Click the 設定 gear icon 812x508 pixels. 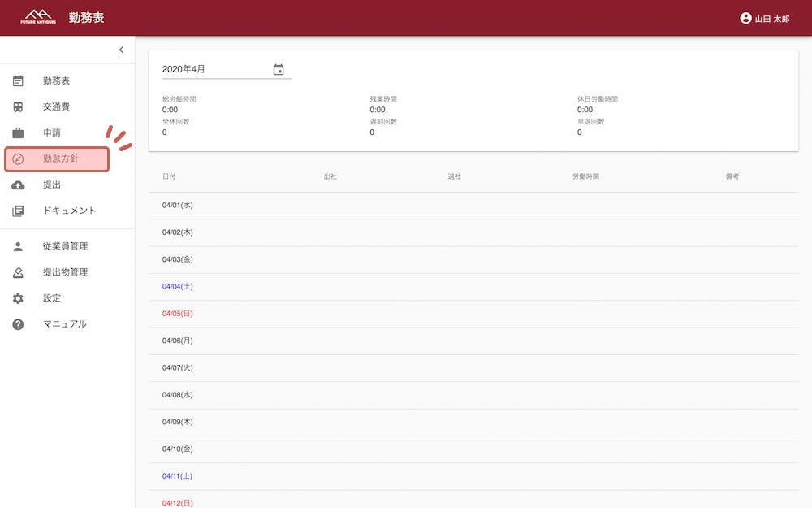[18, 298]
